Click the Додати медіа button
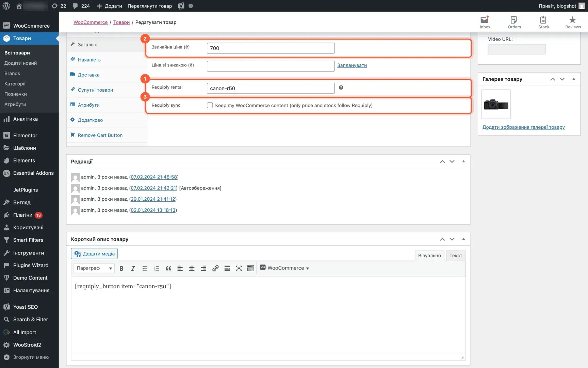Screen dimensions: 588x368 tap(94, 254)
